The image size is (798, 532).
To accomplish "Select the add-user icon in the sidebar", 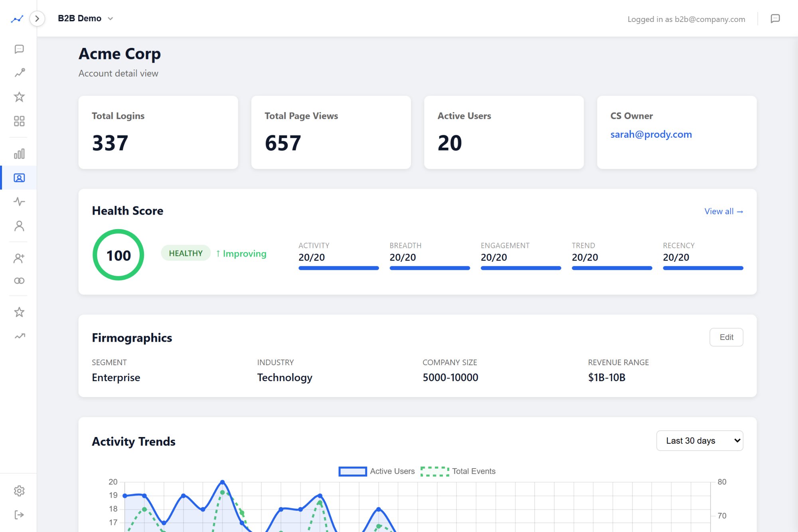I will point(19,259).
